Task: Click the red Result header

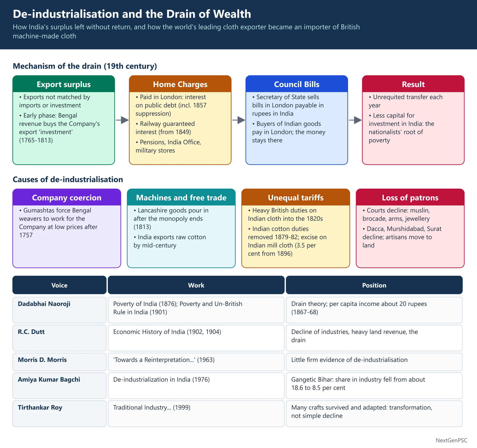Action: point(413,84)
